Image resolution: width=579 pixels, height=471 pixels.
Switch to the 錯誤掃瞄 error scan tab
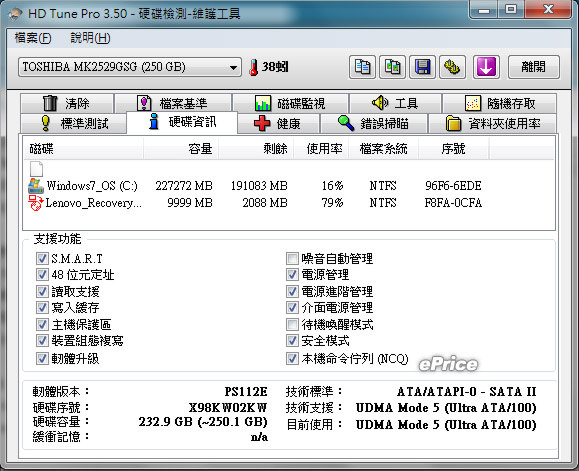374,123
